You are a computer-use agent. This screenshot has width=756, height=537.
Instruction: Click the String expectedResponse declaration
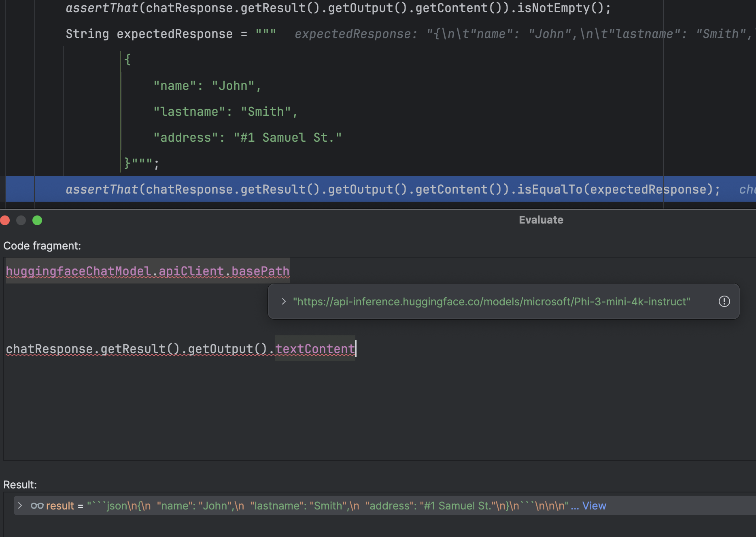coord(171,34)
